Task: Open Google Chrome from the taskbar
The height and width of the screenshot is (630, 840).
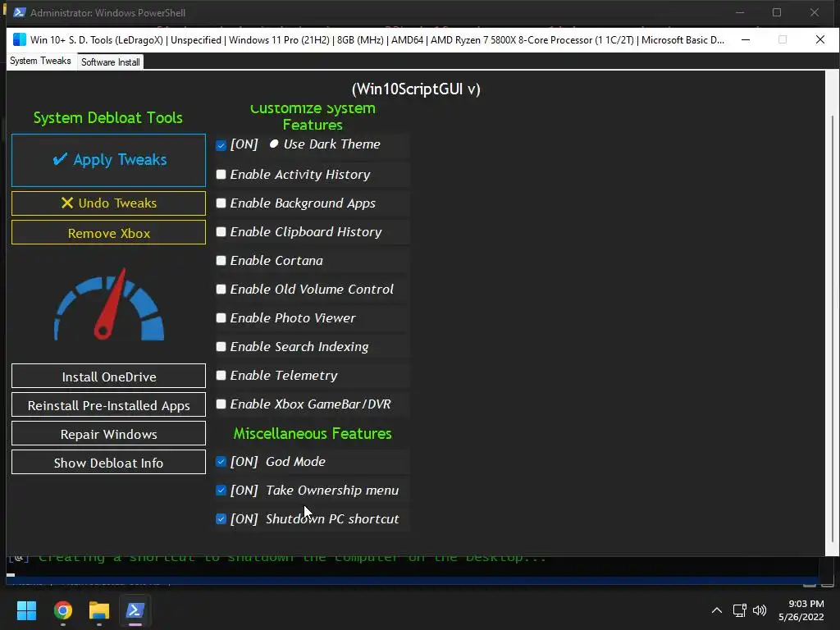Action: (x=62, y=610)
